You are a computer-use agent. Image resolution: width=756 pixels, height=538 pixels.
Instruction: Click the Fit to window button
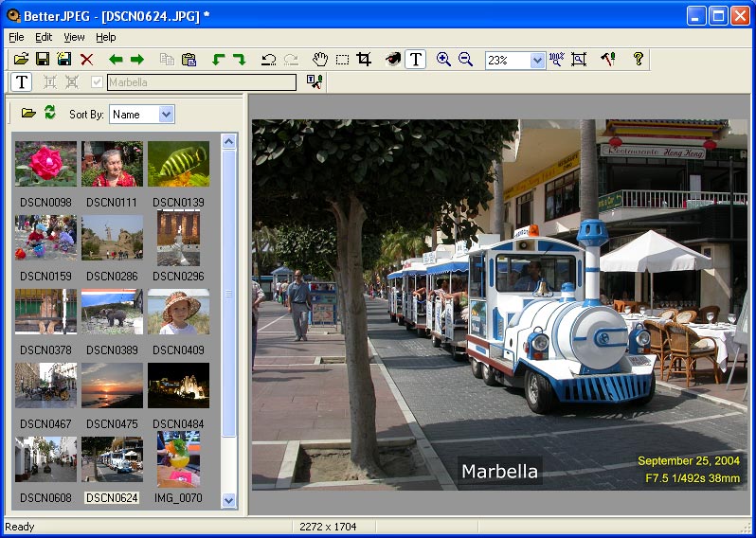coord(579,60)
